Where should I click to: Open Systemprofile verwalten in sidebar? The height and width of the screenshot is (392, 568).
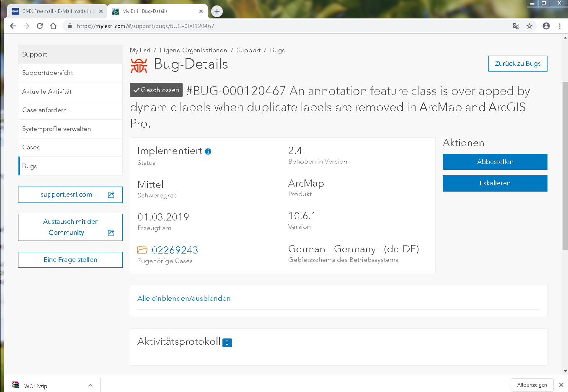70,129
